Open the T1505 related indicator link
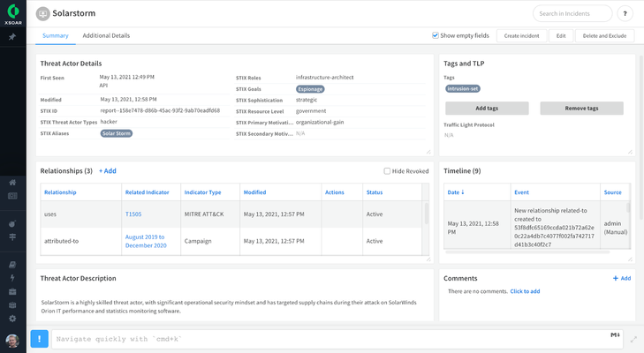Image resolution: width=644 pixels, height=353 pixels. (133, 214)
